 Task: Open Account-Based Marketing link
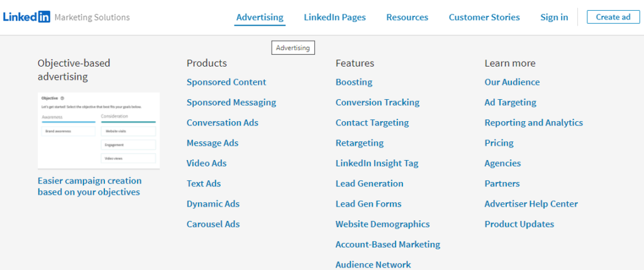tap(387, 244)
